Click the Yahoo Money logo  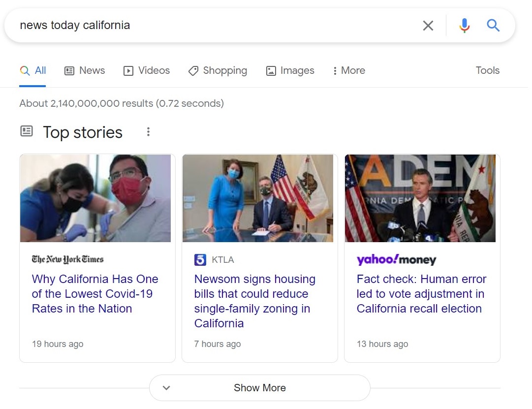(x=396, y=259)
